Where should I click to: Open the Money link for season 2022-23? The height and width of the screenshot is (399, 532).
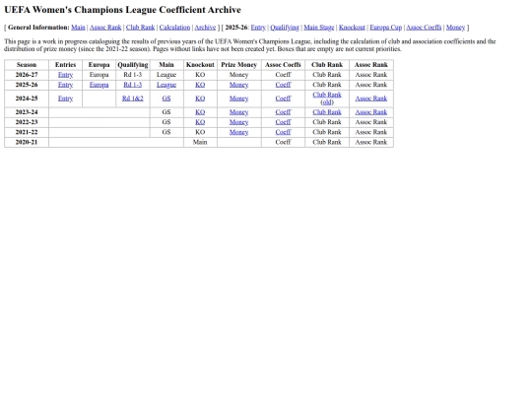tap(238, 122)
